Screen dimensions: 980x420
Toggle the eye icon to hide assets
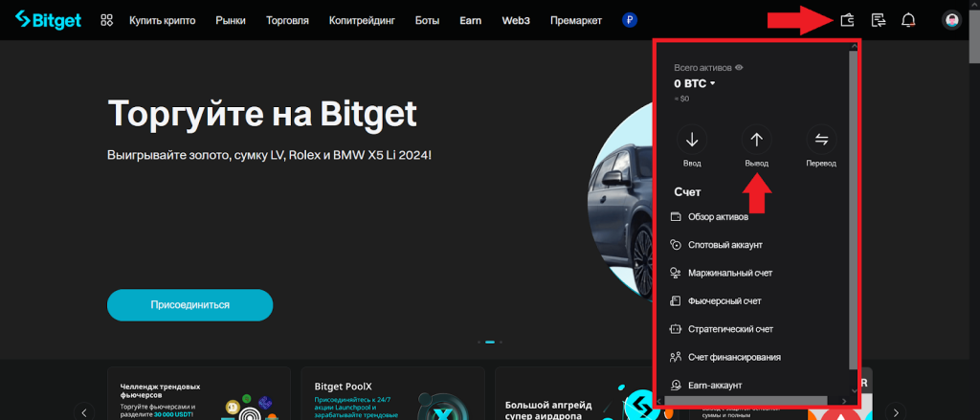[x=739, y=68]
